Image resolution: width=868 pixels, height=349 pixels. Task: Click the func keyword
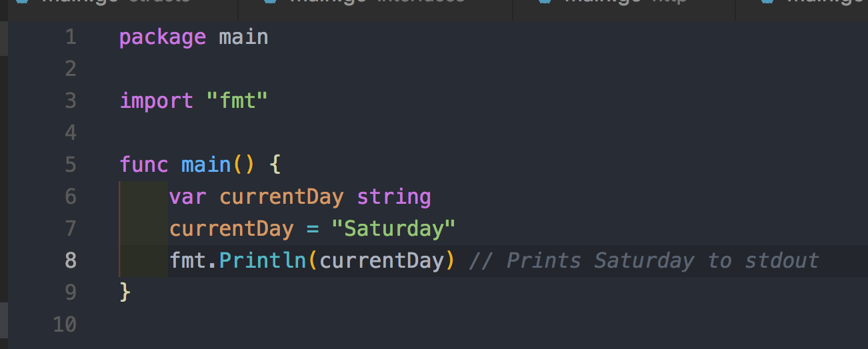pyautogui.click(x=144, y=165)
